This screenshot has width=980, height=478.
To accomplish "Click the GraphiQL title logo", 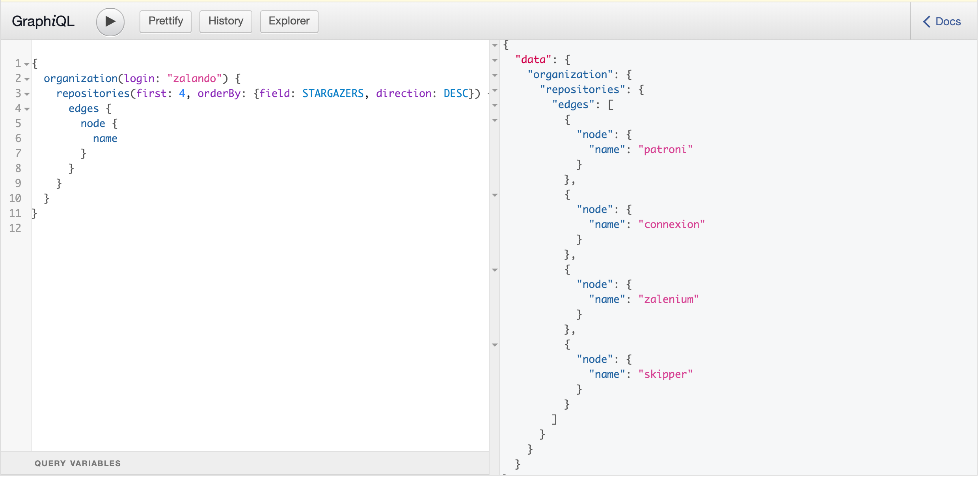I will (x=43, y=21).
